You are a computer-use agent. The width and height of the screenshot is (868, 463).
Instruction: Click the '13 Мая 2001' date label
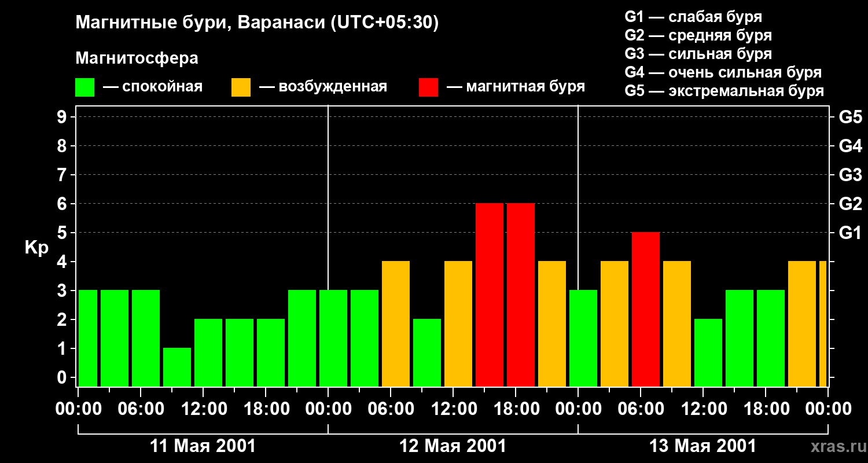pyautogui.click(x=703, y=446)
